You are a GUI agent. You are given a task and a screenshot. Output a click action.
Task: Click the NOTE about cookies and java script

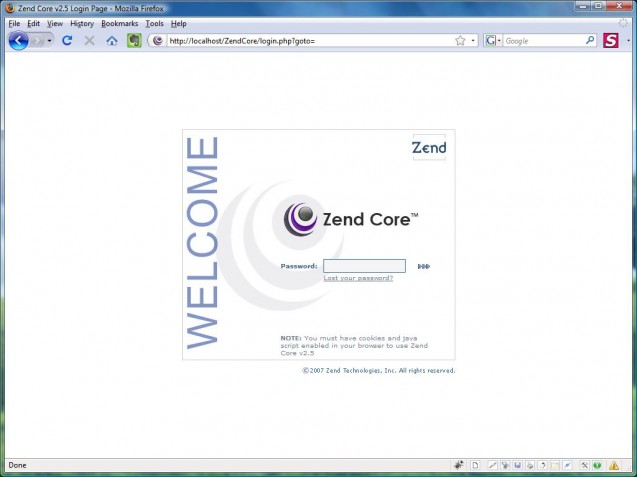click(354, 345)
